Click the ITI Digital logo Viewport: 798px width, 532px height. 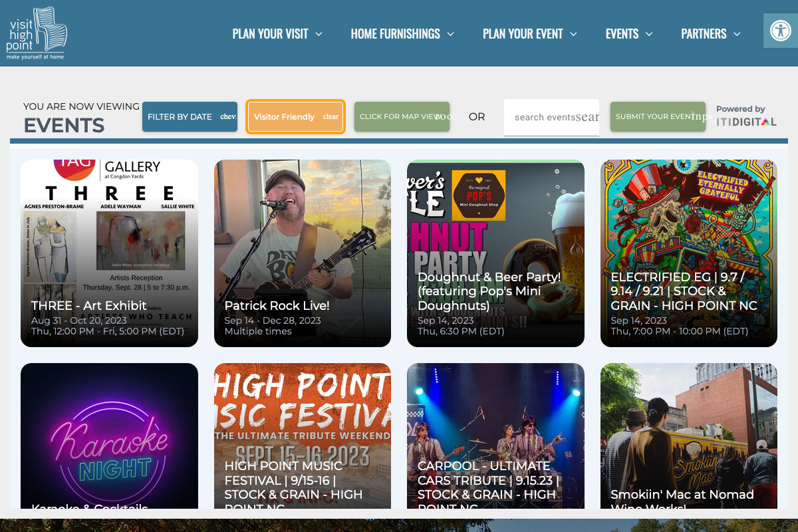pos(745,122)
